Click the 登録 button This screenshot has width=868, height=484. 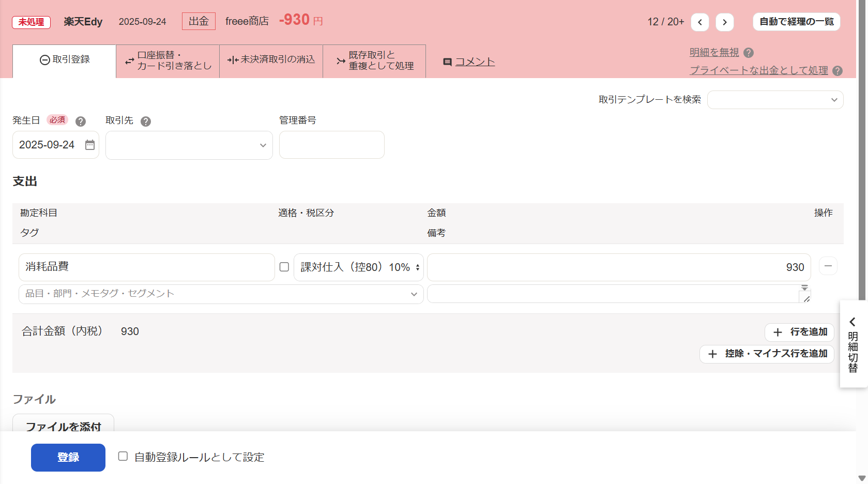coord(68,458)
